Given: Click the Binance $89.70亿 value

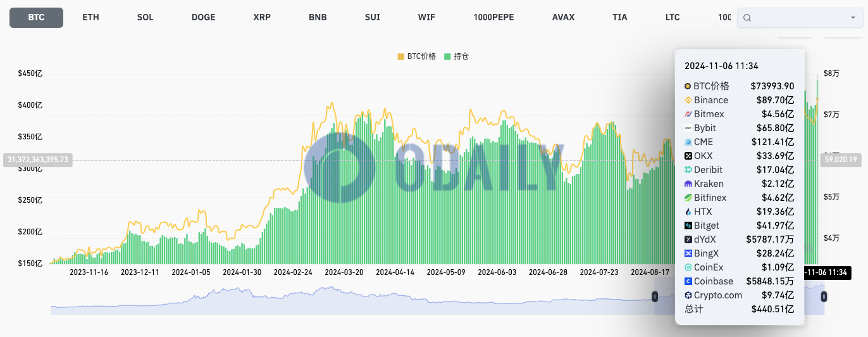Looking at the screenshot, I should pos(776,100).
